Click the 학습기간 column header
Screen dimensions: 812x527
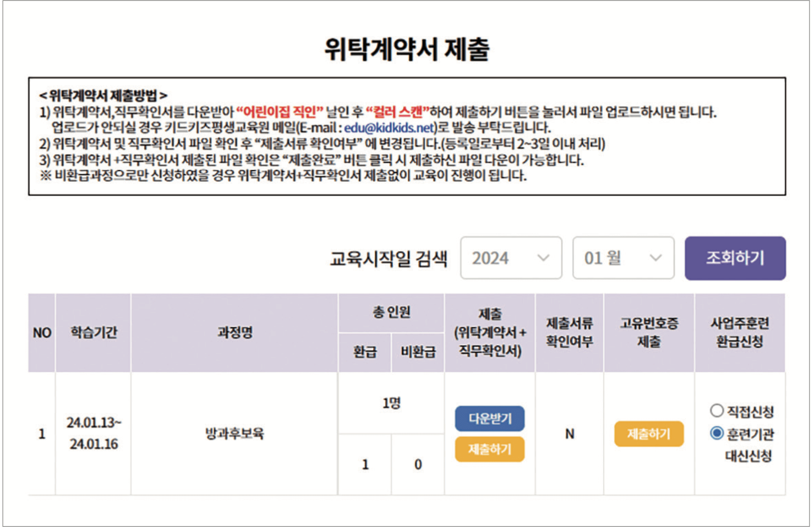(x=92, y=332)
